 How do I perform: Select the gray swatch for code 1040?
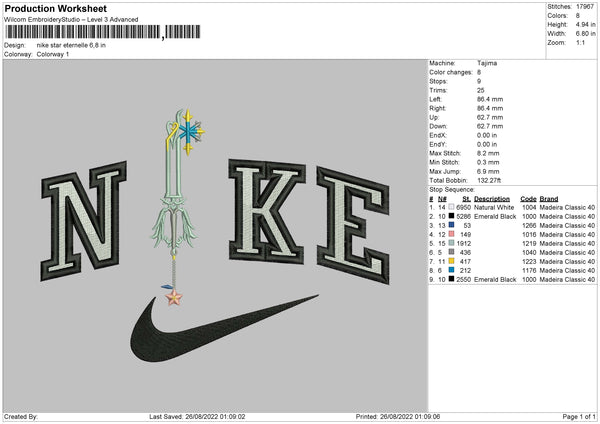(452, 252)
